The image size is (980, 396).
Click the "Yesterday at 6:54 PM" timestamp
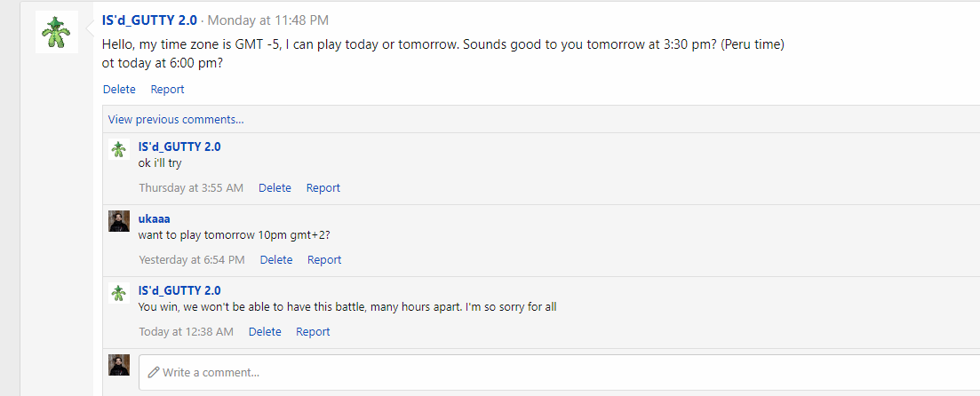click(192, 259)
